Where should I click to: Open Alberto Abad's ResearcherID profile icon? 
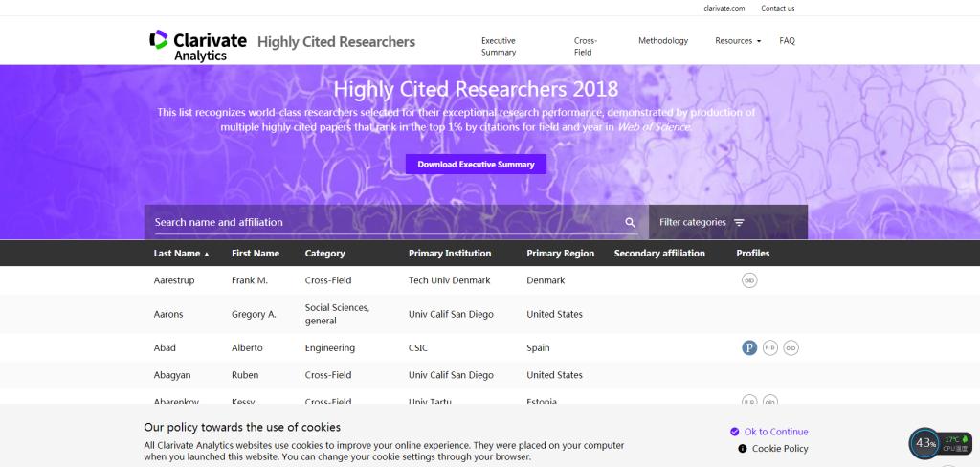tap(769, 348)
